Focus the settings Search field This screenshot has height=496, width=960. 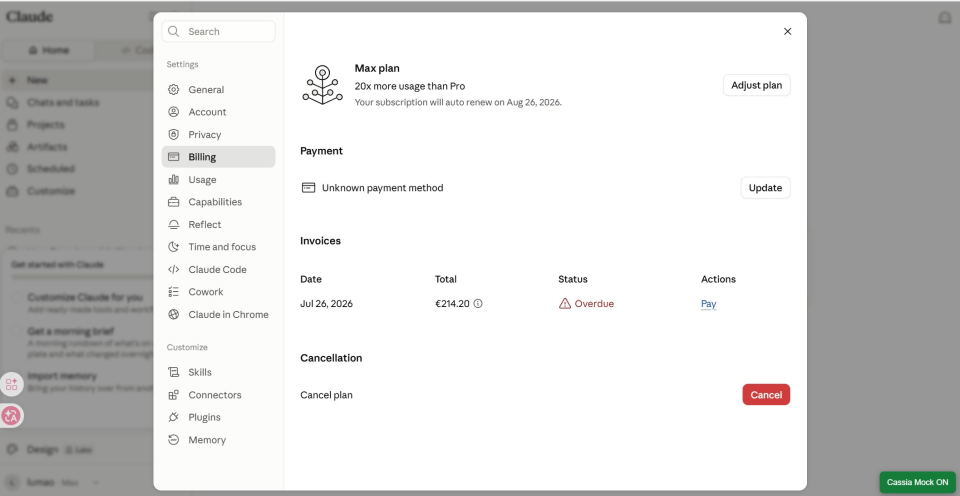pos(219,31)
